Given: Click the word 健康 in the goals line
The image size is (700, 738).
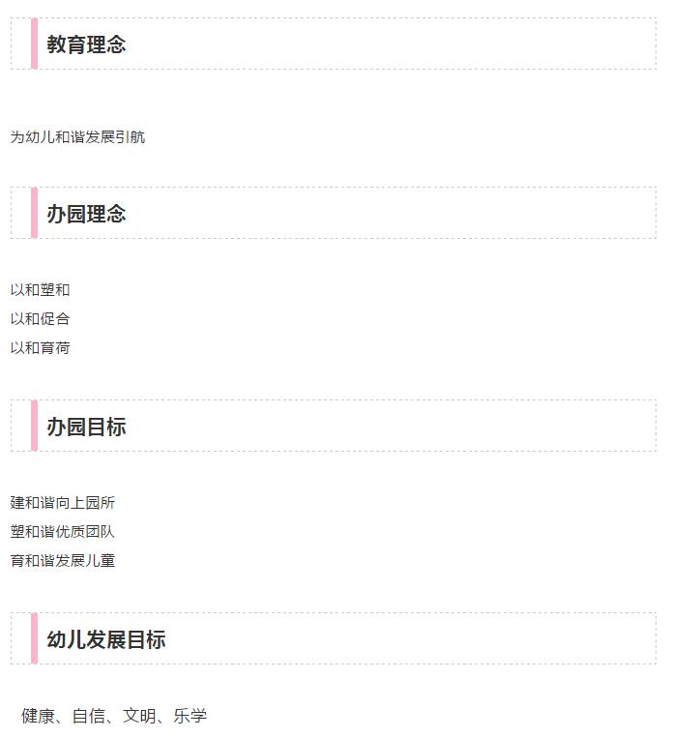Looking at the screenshot, I should 38,716.
